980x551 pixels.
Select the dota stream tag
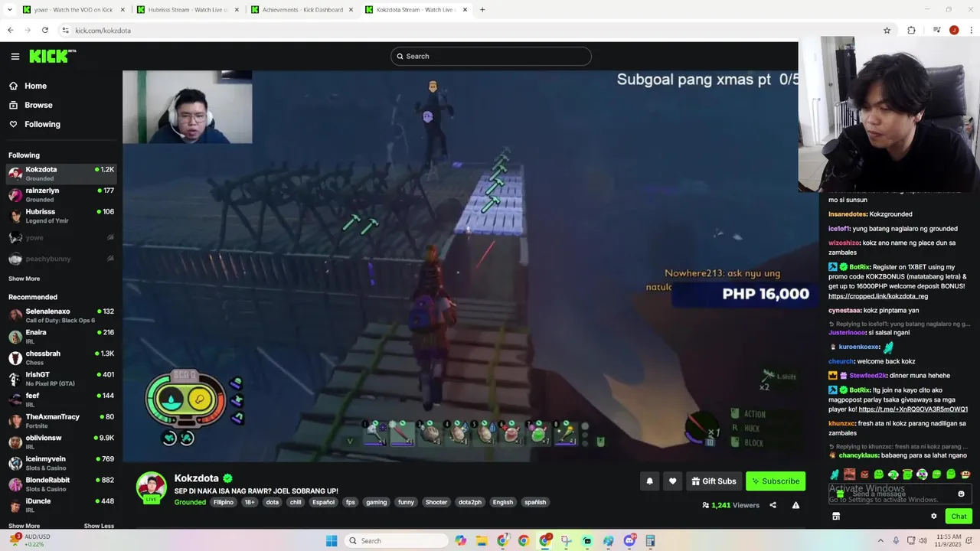pyautogui.click(x=273, y=502)
